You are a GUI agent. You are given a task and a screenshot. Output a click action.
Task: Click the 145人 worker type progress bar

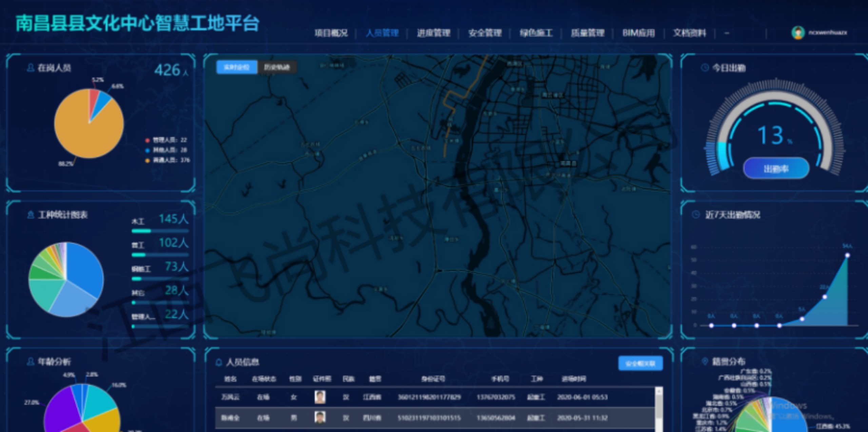pyautogui.click(x=160, y=231)
